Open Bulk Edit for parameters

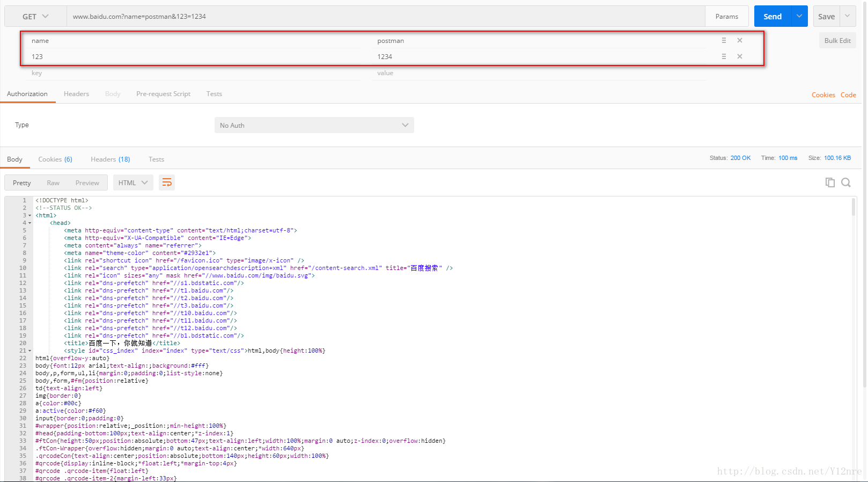837,41
